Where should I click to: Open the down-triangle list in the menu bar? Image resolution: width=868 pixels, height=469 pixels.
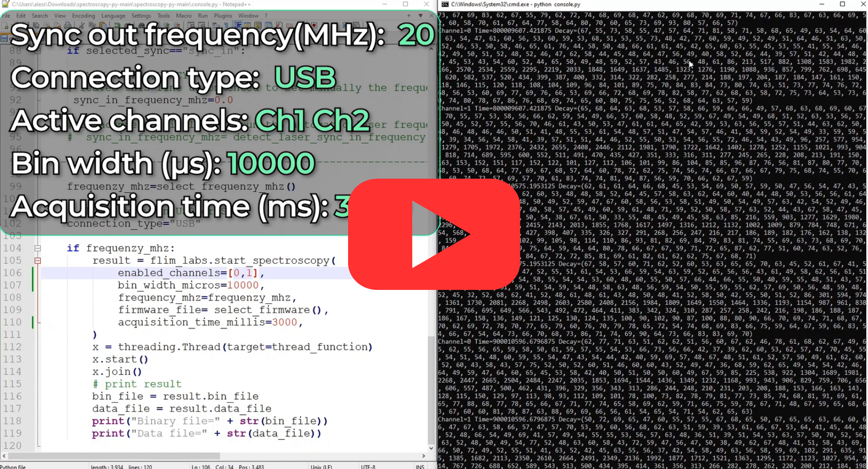pyautogui.click(x=420, y=15)
